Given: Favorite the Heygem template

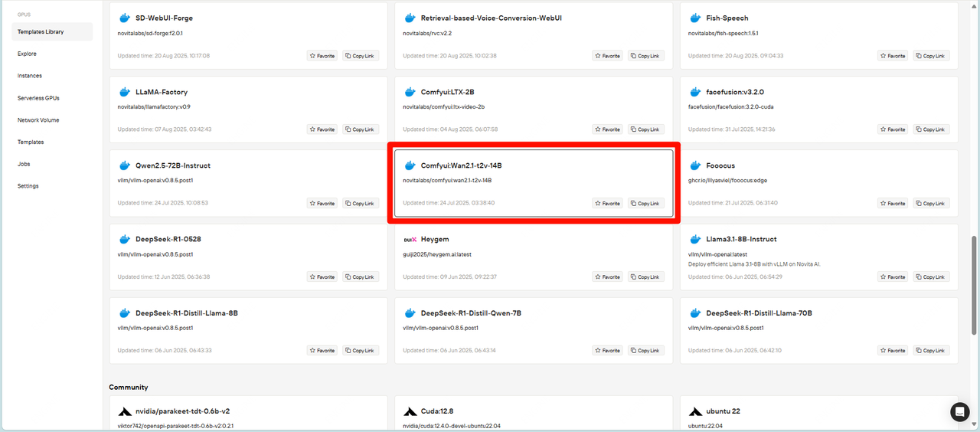Looking at the screenshot, I should pyautogui.click(x=607, y=277).
